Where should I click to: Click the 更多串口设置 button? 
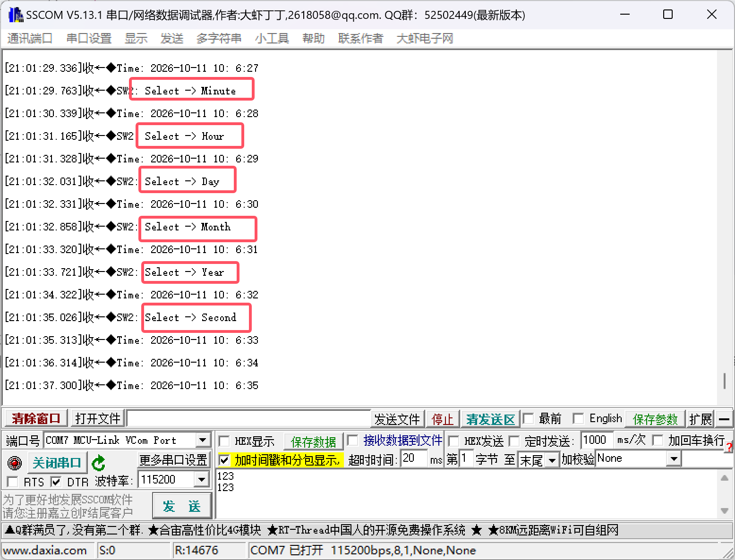point(173,459)
